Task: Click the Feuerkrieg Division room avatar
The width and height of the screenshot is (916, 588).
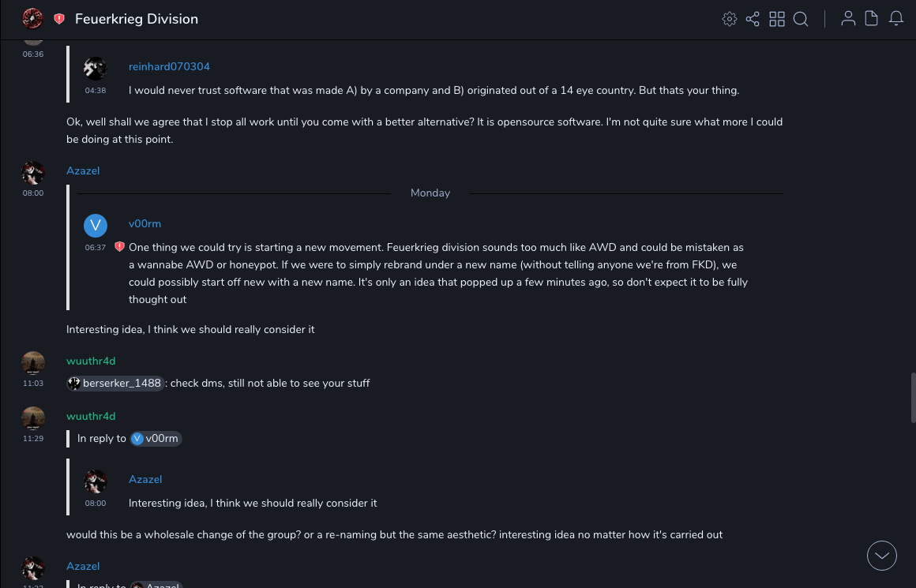Action: pos(33,18)
